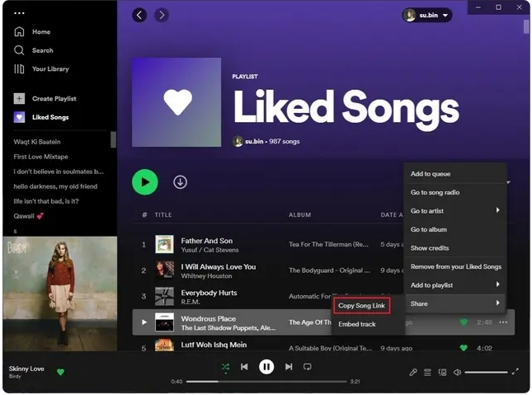
Task: Click the Create Playlist plus icon
Action: coord(19,98)
